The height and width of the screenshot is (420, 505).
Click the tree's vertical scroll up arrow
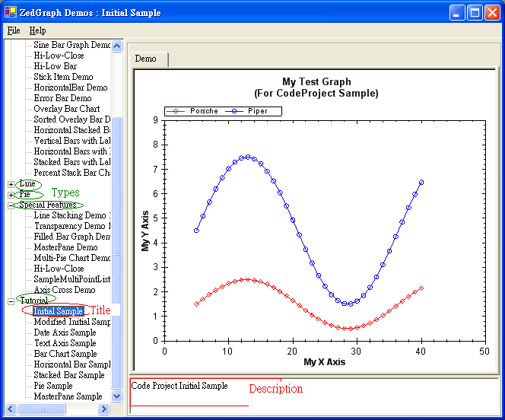pyautogui.click(x=116, y=46)
